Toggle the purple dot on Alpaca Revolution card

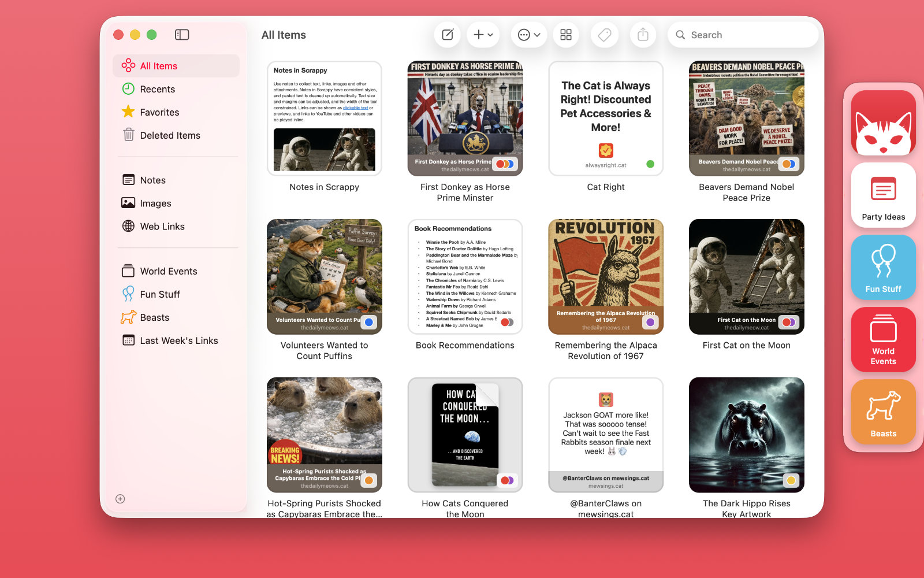[650, 323]
